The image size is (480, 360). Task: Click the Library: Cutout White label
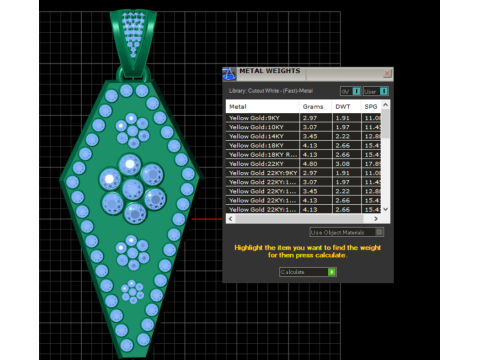pyautogui.click(x=271, y=91)
